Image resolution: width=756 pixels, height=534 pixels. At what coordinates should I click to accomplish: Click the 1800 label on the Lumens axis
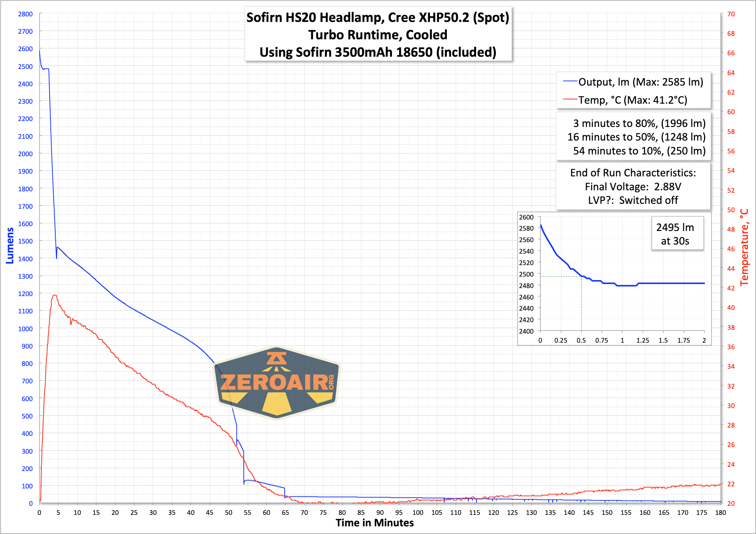click(25, 189)
